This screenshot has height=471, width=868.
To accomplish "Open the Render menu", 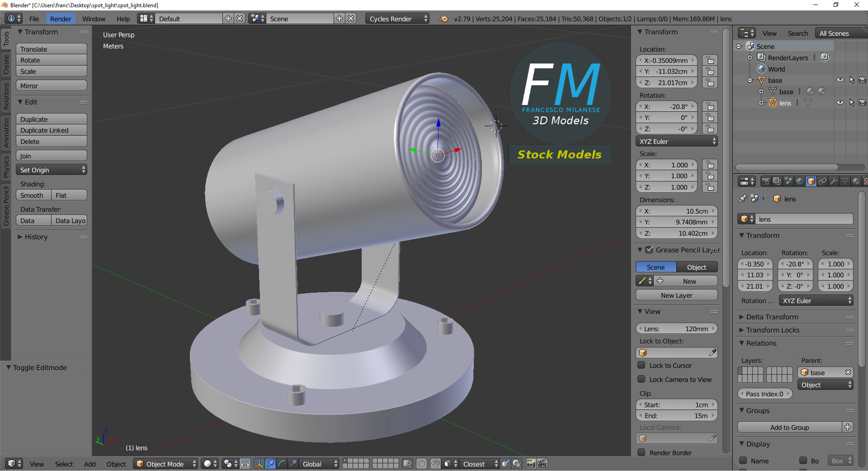I will 61,19.
